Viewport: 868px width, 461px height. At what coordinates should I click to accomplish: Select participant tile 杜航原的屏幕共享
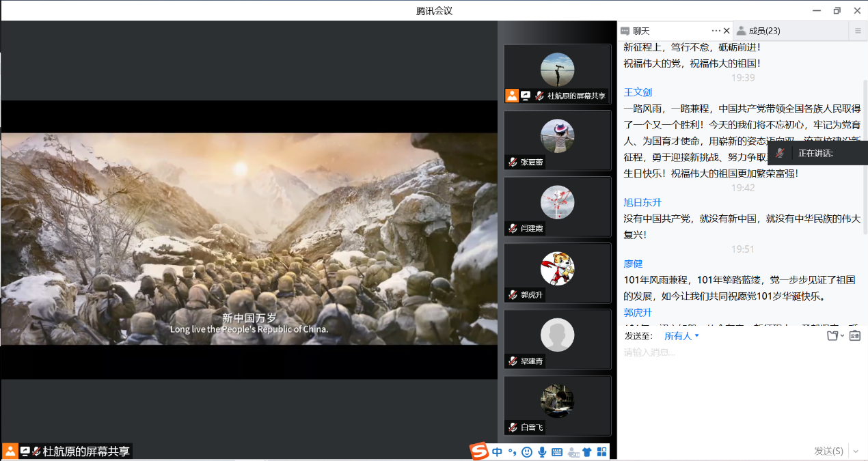click(557, 74)
